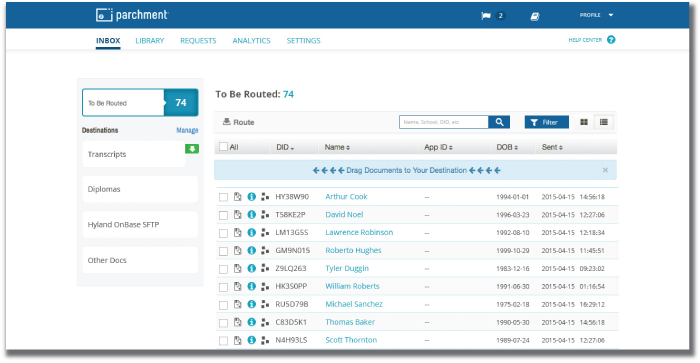Click the Route button
The width and height of the screenshot is (700, 363).
tap(238, 122)
